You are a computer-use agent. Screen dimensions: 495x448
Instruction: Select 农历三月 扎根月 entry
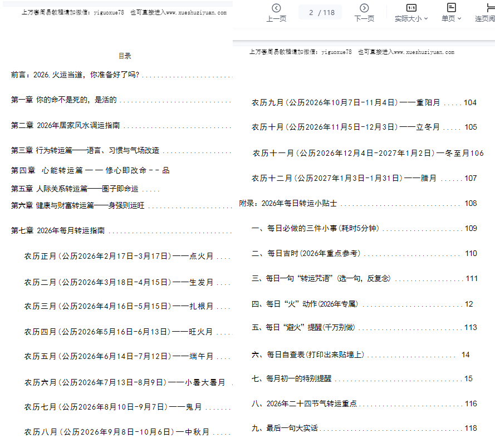[x=128, y=306]
